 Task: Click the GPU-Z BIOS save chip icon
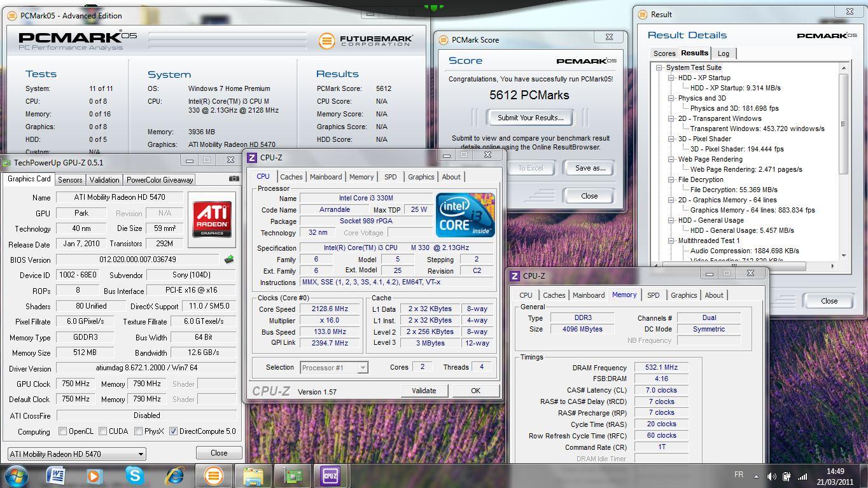point(229,260)
